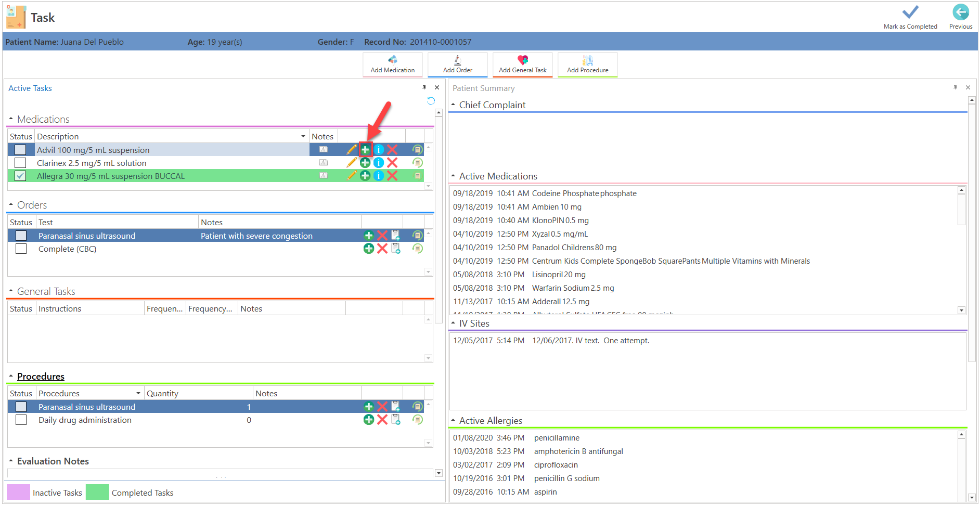
Task: Pin the Active Tasks panel
Action: (424, 87)
